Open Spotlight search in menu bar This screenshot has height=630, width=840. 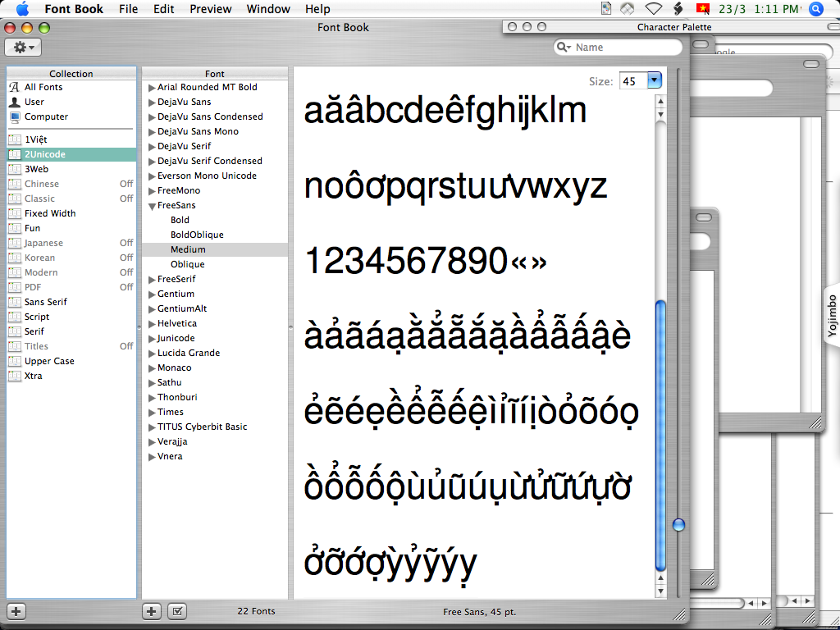816,9
